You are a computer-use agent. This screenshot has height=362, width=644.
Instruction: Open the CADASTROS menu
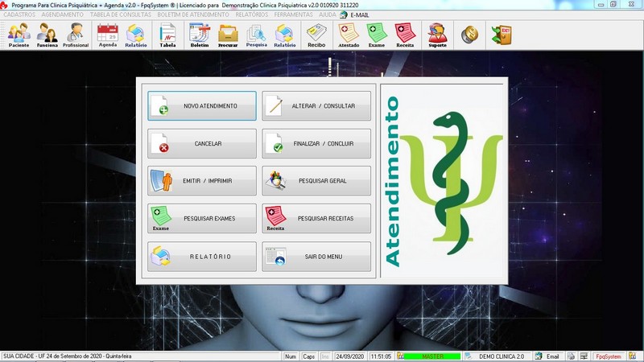pyautogui.click(x=19, y=14)
